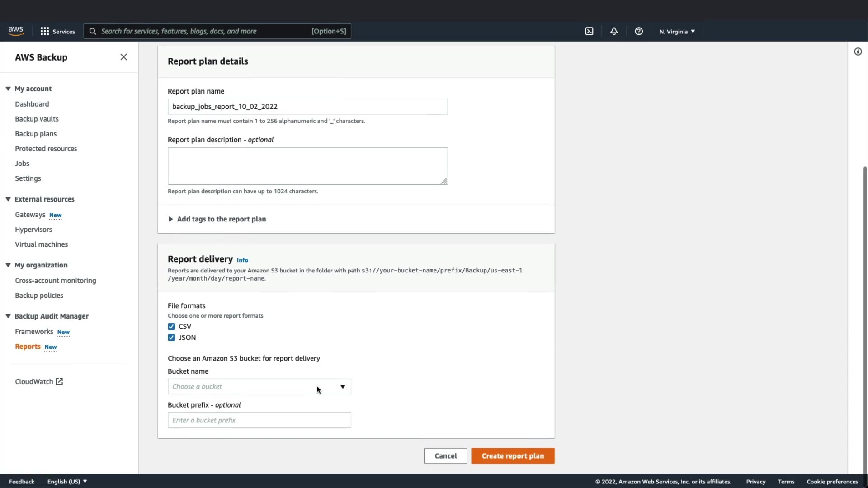Image resolution: width=868 pixels, height=488 pixels.
Task: Open the notifications bell icon
Action: (613, 31)
